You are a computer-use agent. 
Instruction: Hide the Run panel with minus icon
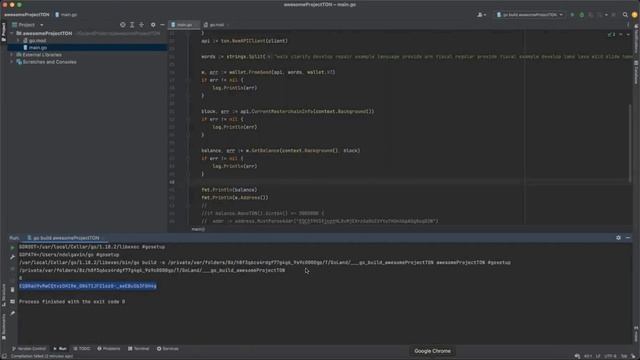628,238
